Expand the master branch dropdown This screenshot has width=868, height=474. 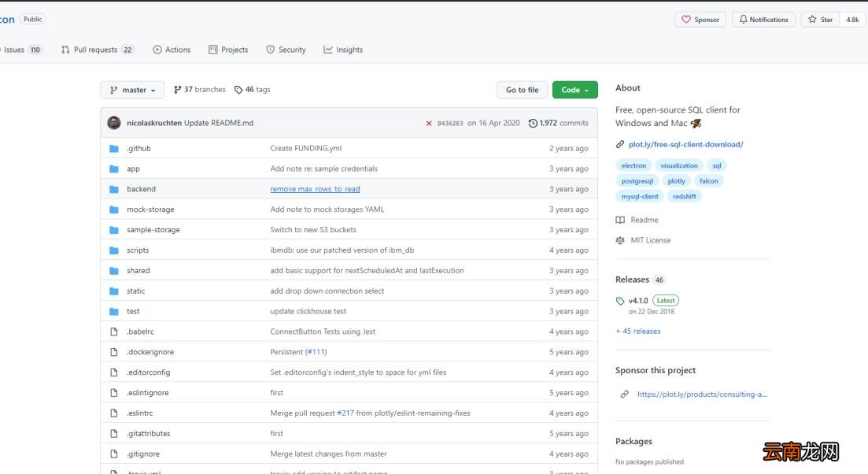[x=132, y=90]
